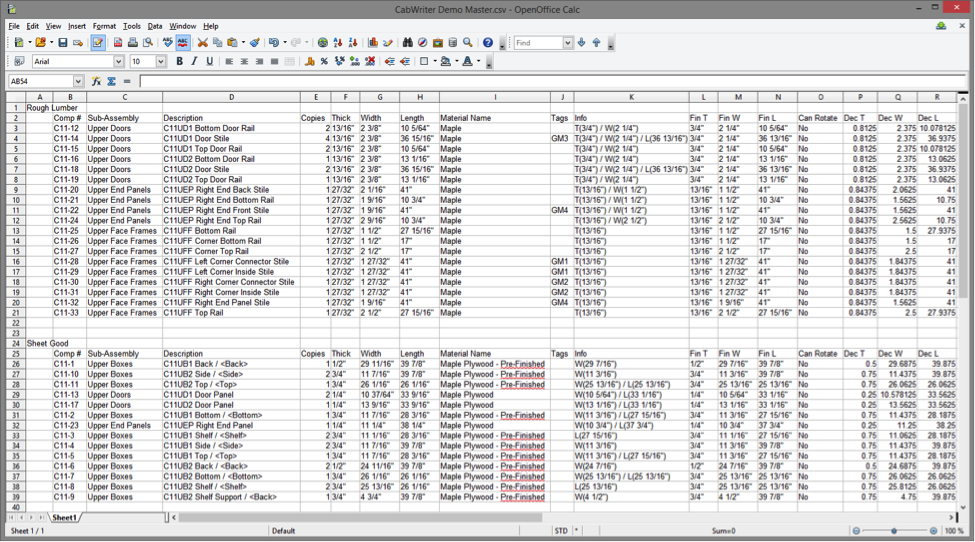
Task: Open the font size dropdown
Action: tap(161, 61)
